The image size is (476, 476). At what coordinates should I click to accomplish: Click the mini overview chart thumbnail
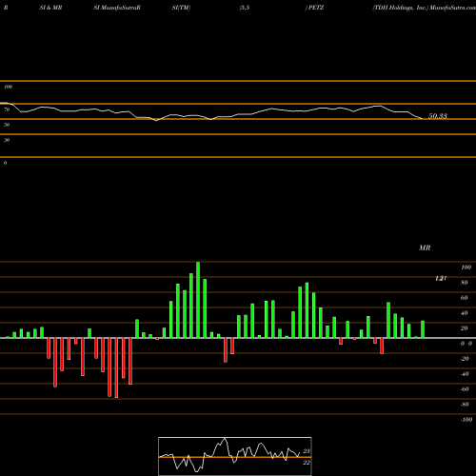click(235, 456)
